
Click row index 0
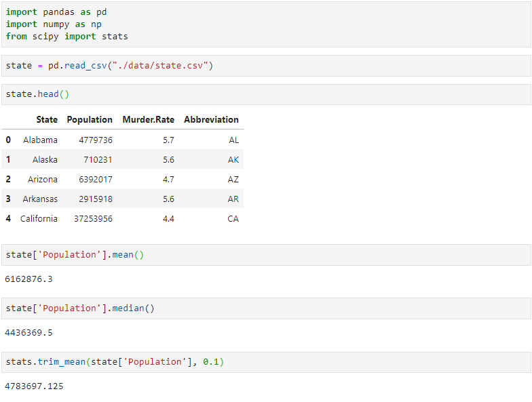[x=8, y=140]
